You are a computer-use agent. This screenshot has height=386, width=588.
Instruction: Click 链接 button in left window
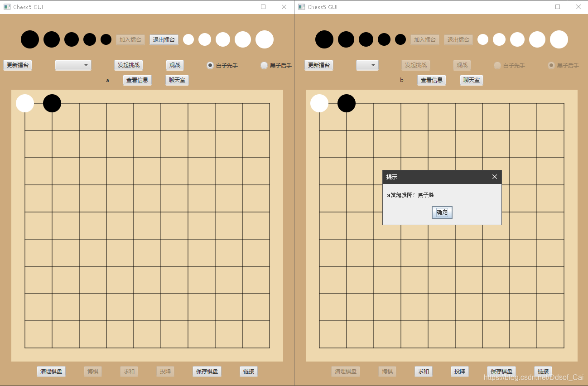click(249, 372)
